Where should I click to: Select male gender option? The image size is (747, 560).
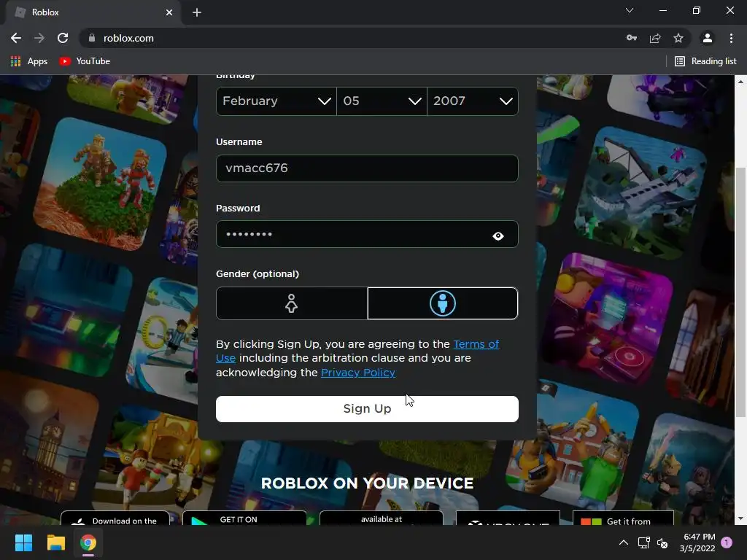tap(443, 303)
